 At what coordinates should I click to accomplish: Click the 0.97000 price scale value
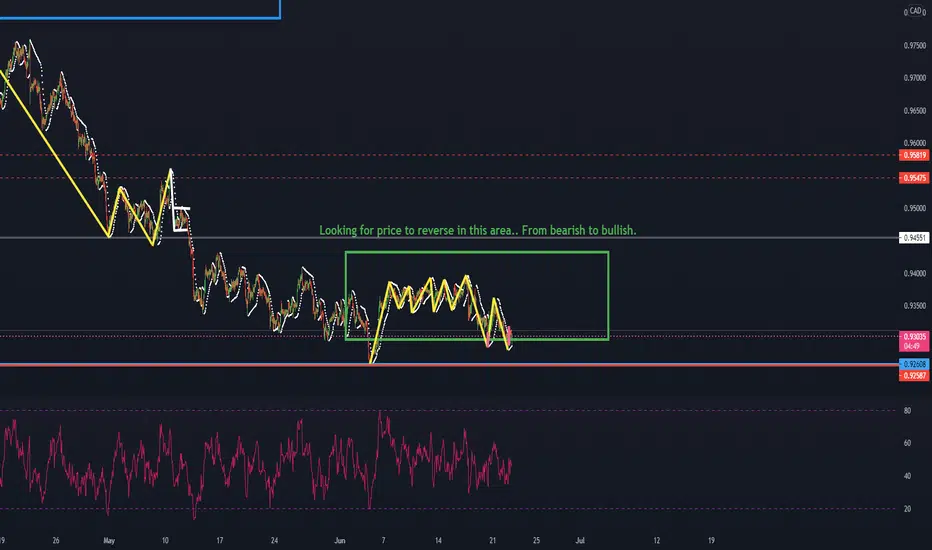pyautogui.click(x=915, y=78)
